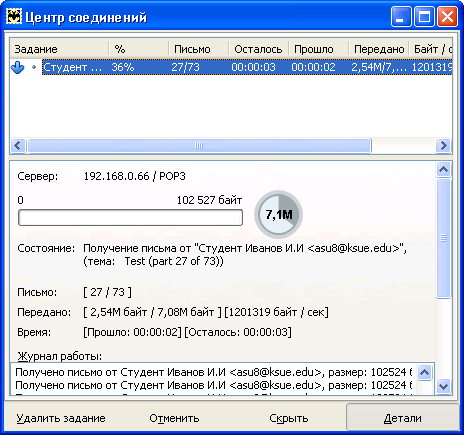Click the 00:00:03 remaining cell

[253, 67]
